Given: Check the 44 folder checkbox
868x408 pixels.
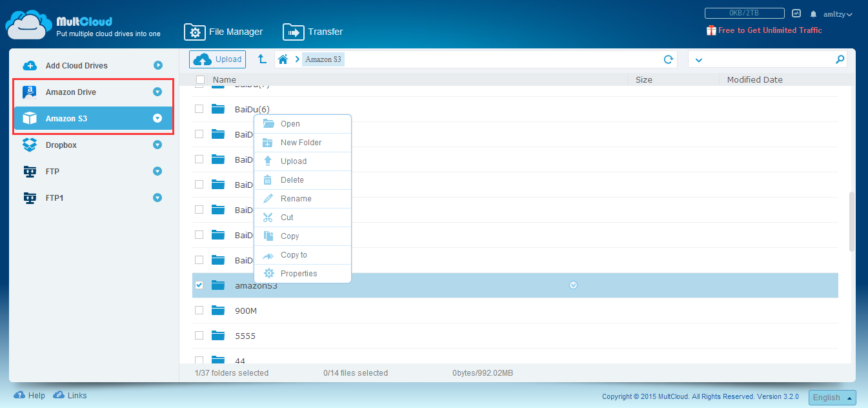Looking at the screenshot, I should (x=199, y=360).
